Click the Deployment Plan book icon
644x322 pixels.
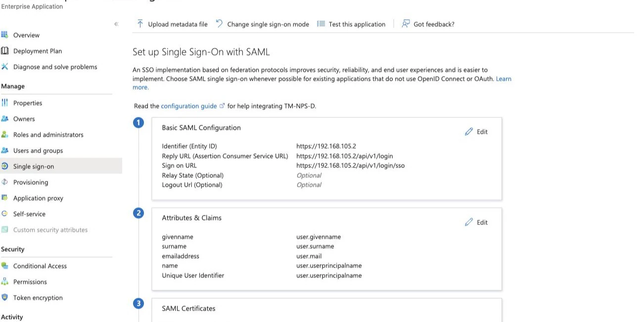(4, 51)
